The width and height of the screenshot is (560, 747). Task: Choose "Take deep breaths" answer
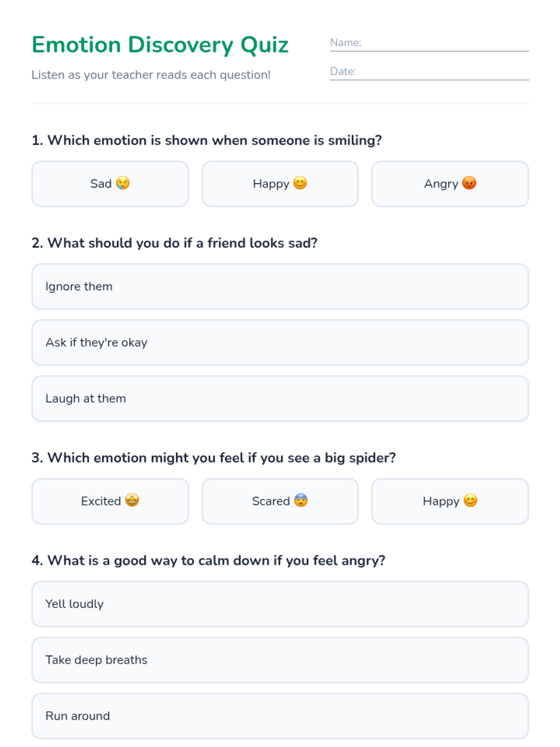pos(280,660)
